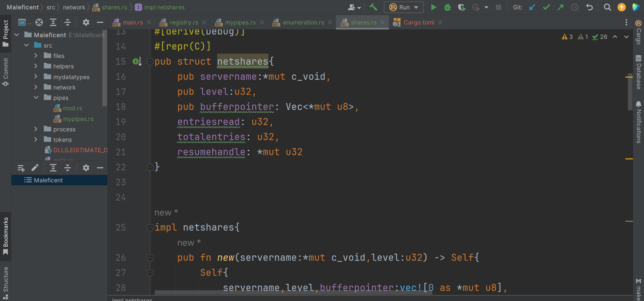644x301 pixels.
Task: Toggle the Notifications tool window
Action: [638, 122]
